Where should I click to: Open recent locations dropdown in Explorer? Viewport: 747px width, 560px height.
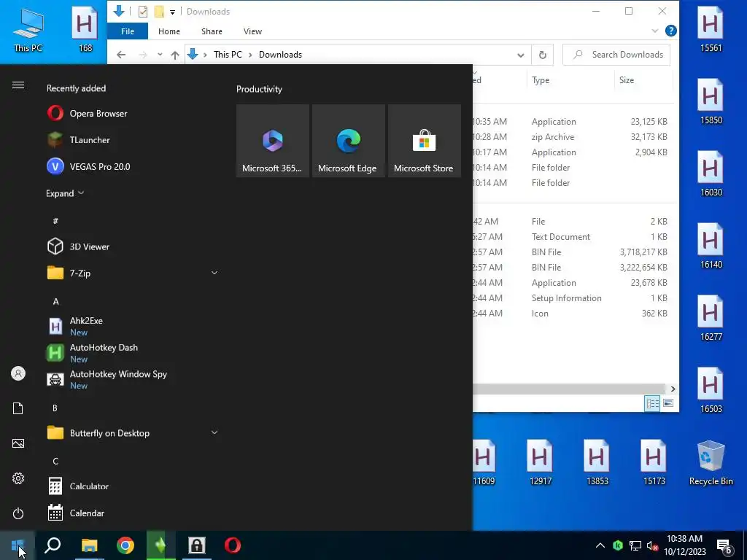pos(160,54)
